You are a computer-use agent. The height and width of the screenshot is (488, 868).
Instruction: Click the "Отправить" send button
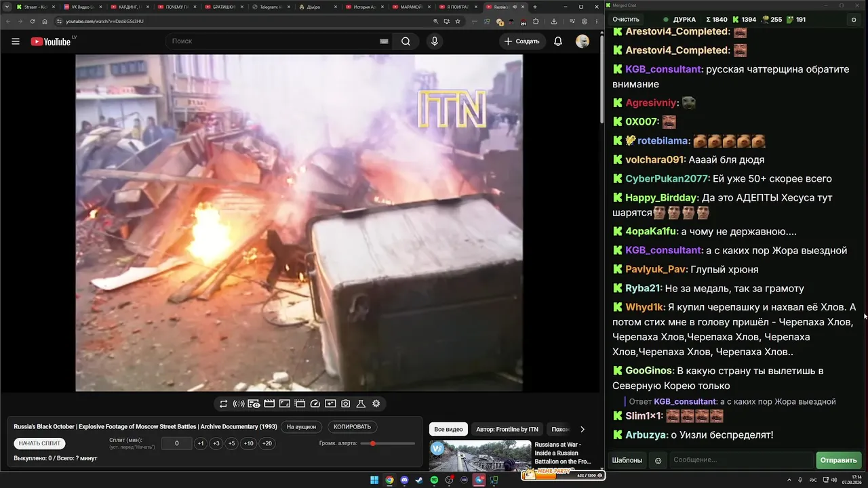[x=839, y=461]
